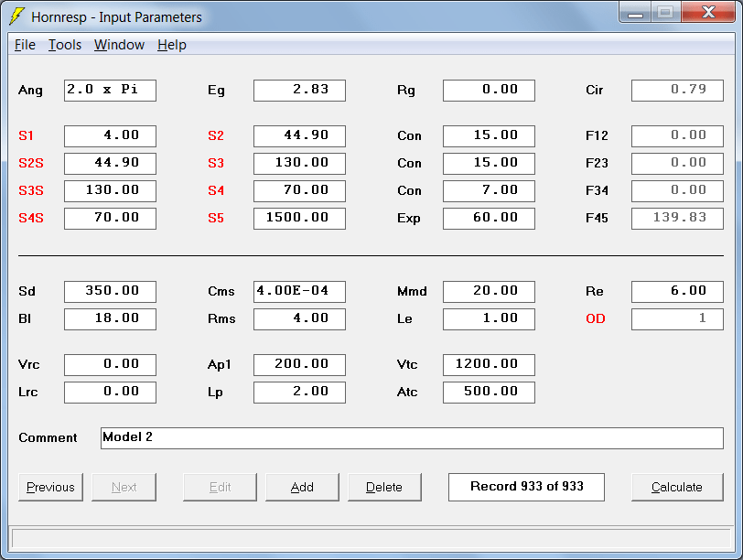This screenshot has width=743, height=560.
Task: Select the Lp field showing 2.00
Action: click(x=299, y=393)
